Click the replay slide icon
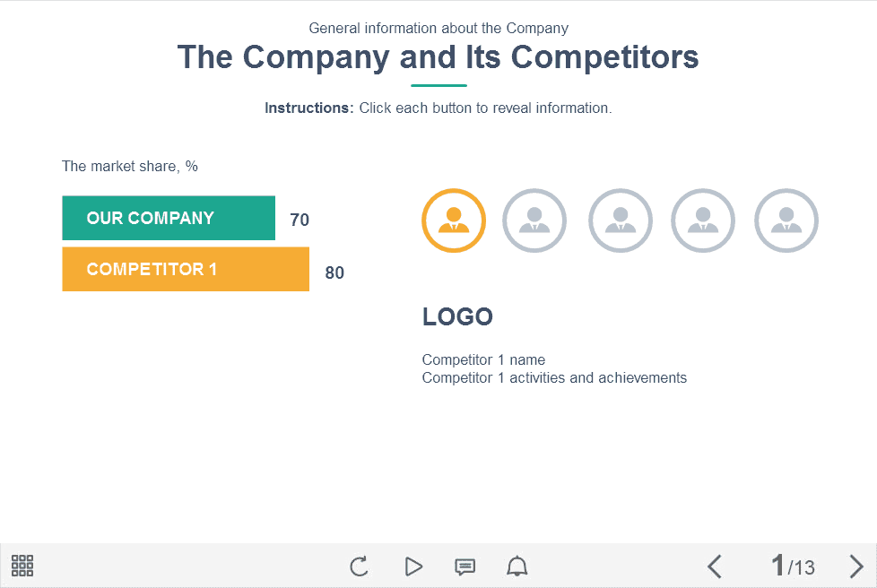The width and height of the screenshot is (877, 588). click(x=359, y=566)
